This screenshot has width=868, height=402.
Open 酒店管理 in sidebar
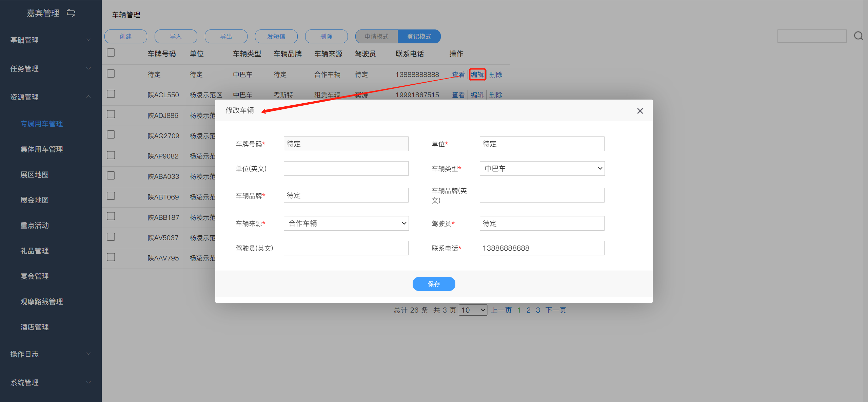tap(35, 327)
